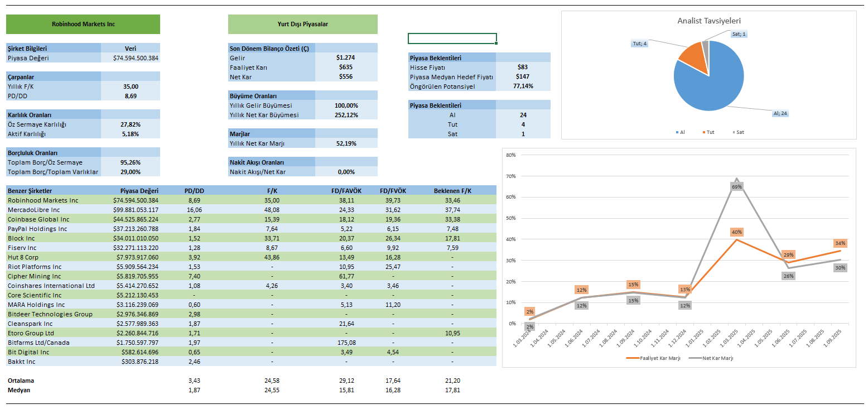Click the Medyan row label at the bottom
Viewport: 868px width, 409px height.
pyautogui.click(x=19, y=390)
